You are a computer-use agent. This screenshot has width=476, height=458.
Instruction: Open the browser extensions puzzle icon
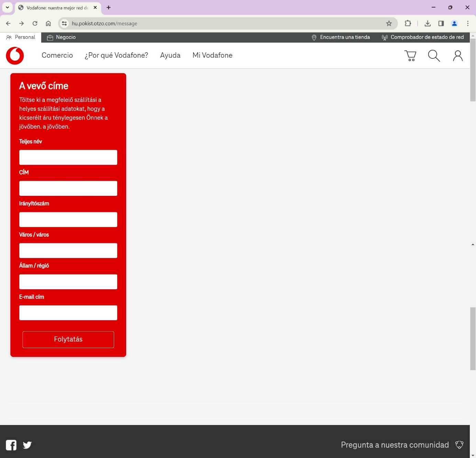point(408,23)
